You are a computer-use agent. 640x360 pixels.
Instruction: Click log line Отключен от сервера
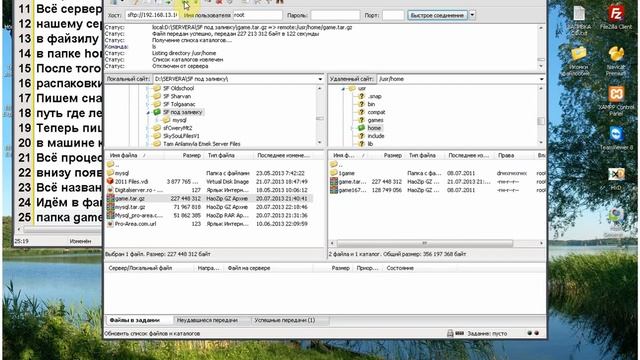click(x=180, y=66)
